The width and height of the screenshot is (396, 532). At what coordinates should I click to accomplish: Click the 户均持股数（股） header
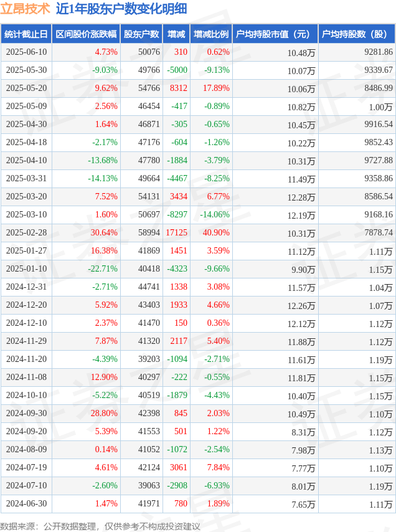pos(357,34)
